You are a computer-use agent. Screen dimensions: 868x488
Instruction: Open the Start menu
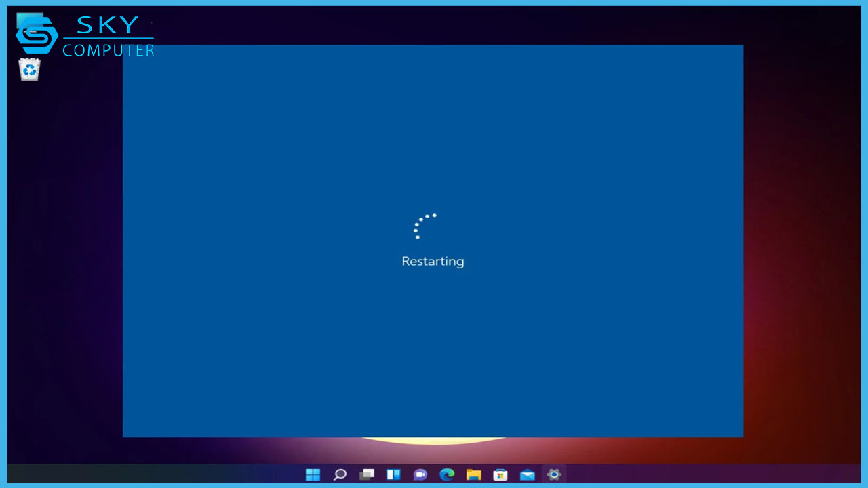point(313,474)
